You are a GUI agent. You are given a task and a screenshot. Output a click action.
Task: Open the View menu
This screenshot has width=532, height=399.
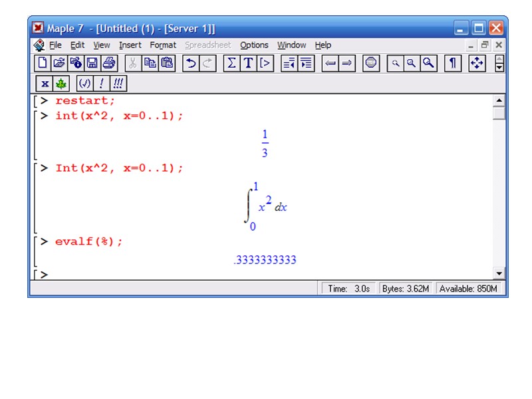pyautogui.click(x=102, y=45)
